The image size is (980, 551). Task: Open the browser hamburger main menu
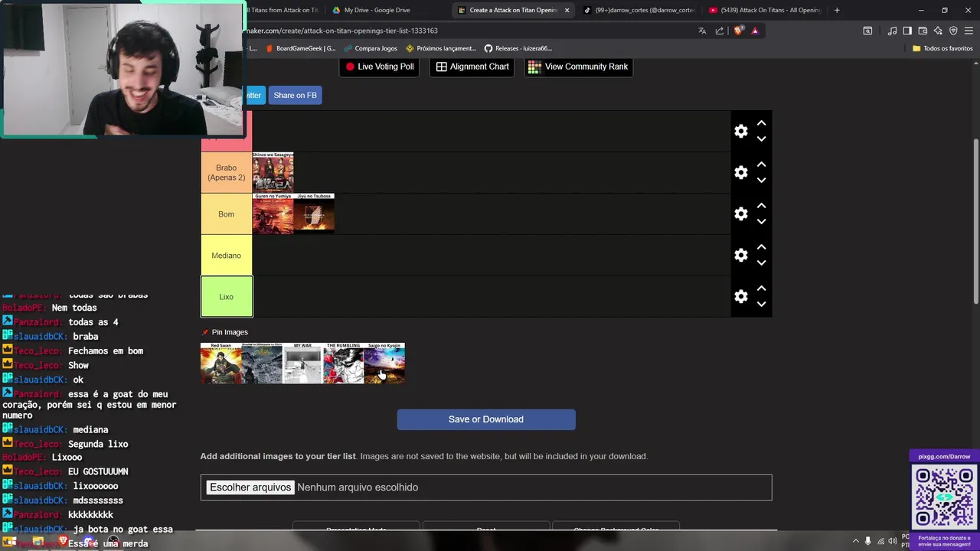pos(969,31)
